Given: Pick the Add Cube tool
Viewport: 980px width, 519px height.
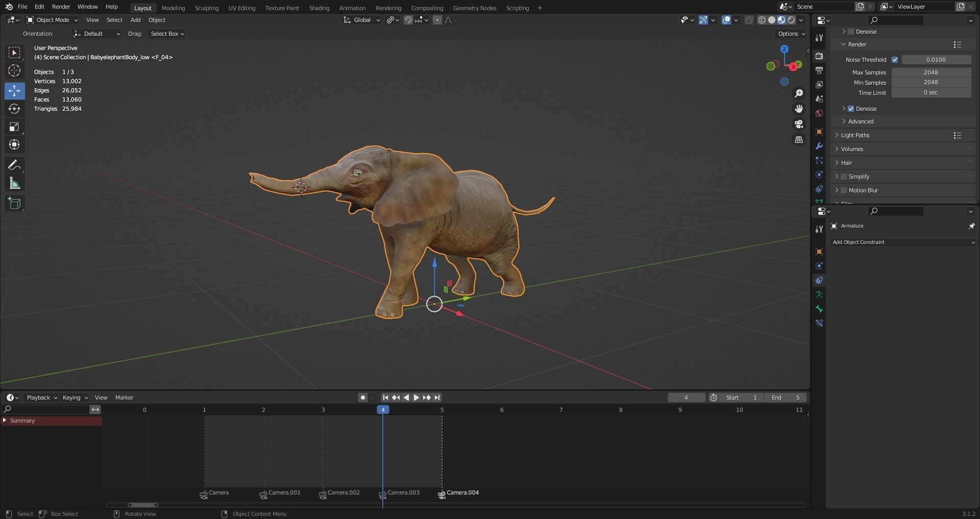Looking at the screenshot, I should coord(14,203).
